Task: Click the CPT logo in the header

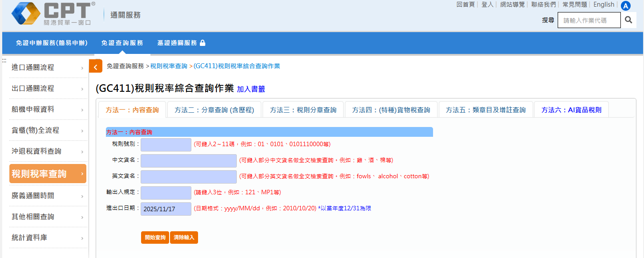Action: 53,13
